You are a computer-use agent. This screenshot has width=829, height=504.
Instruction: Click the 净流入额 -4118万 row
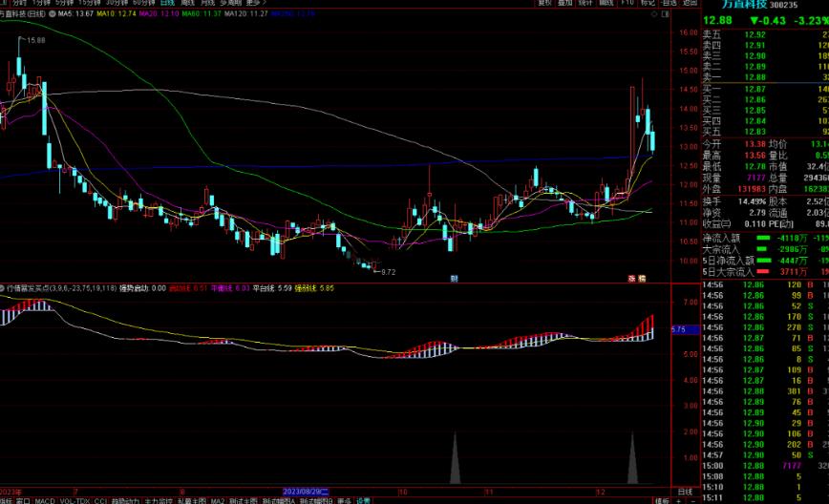[x=766, y=239]
